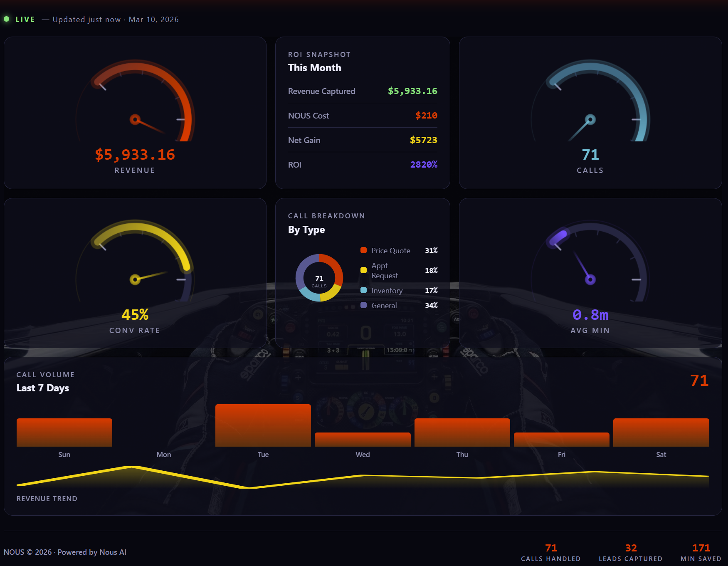Click the blue Inventory legend dot
The image size is (728, 566).
tap(363, 290)
